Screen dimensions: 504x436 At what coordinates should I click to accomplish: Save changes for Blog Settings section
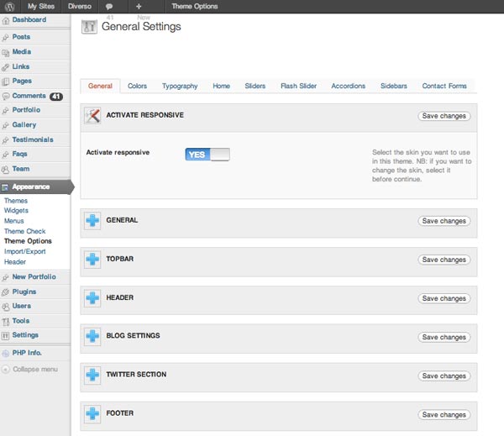point(444,337)
